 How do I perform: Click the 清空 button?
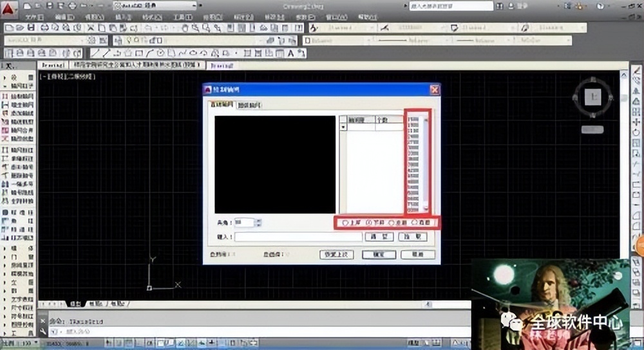pos(379,237)
